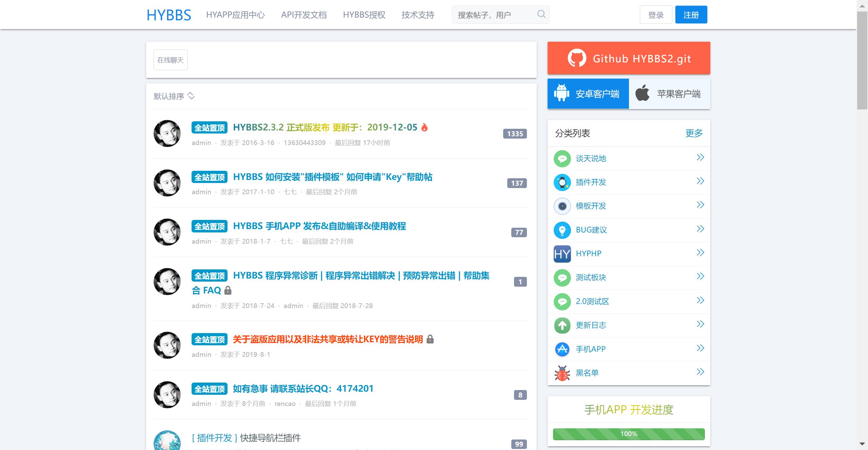Expand 测试板块 with its double chevron
The height and width of the screenshot is (450, 868).
[701, 276]
